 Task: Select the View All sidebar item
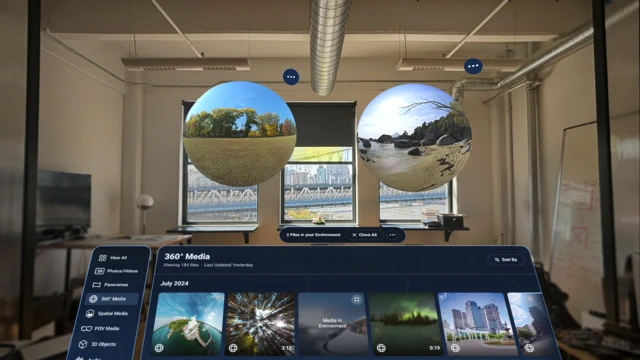(113, 258)
